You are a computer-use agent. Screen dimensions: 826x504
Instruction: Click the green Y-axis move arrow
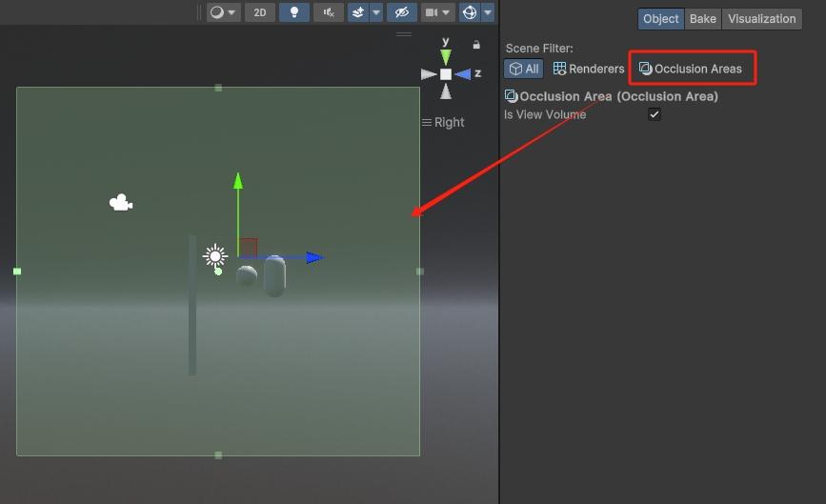238,181
